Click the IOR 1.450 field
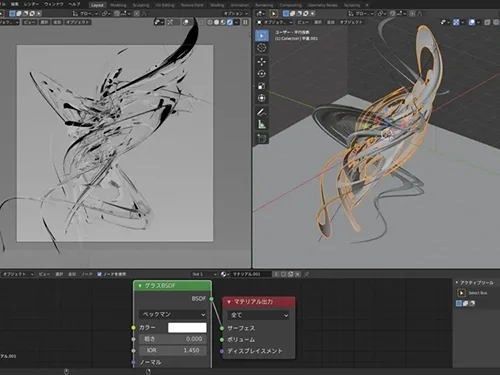Viewport: 500px width, 375px height. click(173, 350)
